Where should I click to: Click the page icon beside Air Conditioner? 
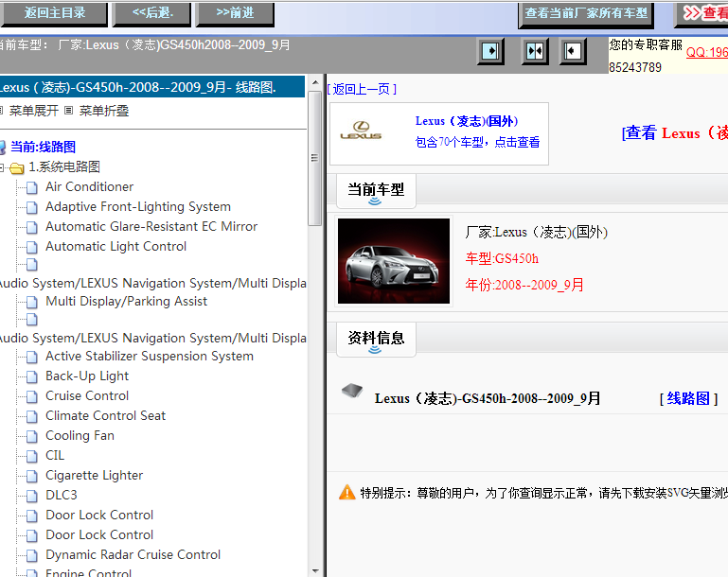[x=32, y=188]
